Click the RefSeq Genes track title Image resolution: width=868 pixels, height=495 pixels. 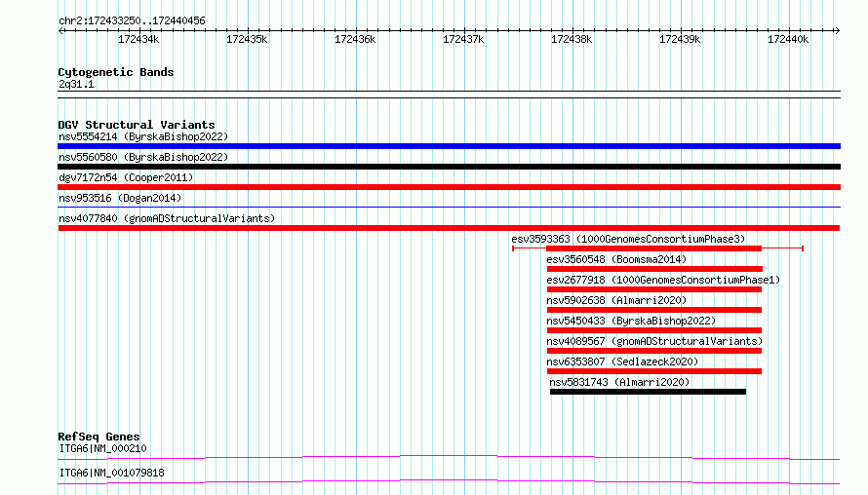coord(99,437)
